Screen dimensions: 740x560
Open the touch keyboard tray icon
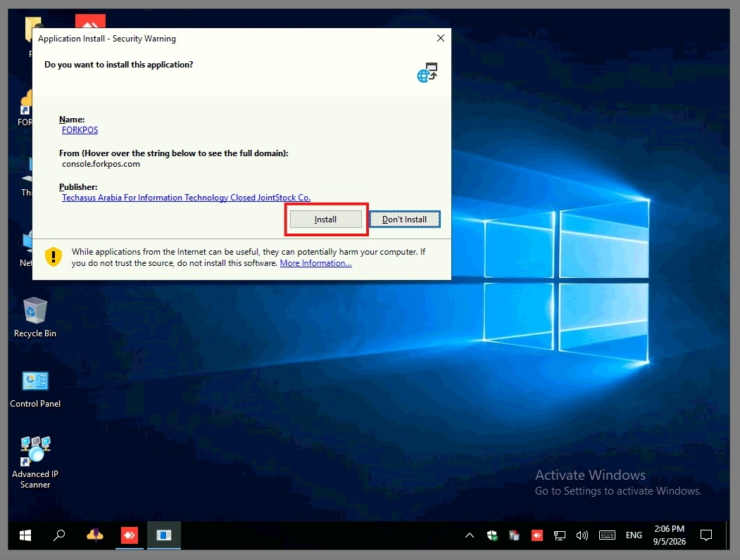[x=607, y=535]
